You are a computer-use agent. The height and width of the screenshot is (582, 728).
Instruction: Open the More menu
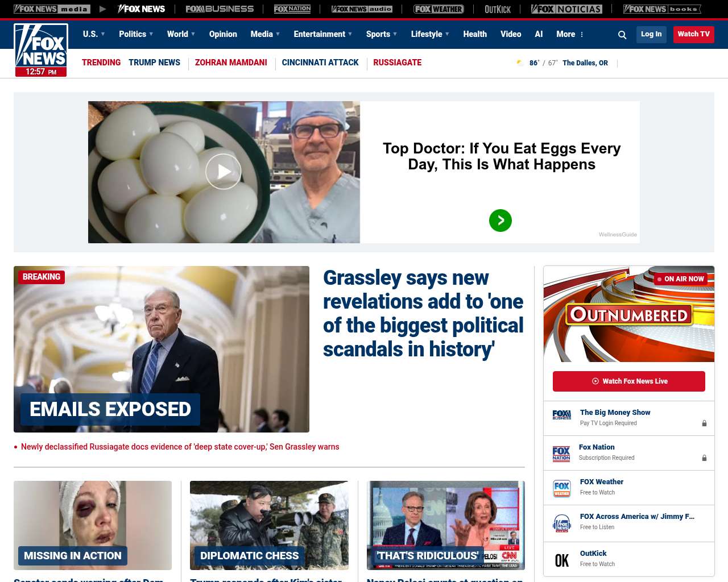point(570,34)
